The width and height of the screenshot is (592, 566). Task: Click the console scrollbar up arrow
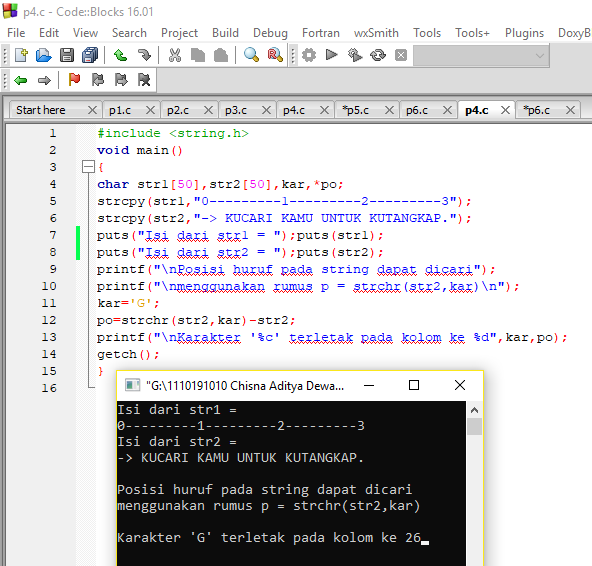tap(475, 410)
